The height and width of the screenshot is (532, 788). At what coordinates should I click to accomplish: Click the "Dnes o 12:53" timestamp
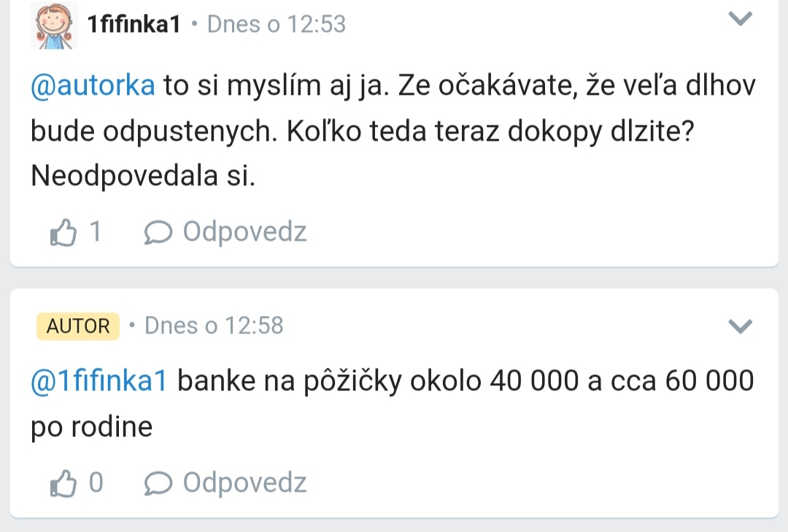[276, 25]
